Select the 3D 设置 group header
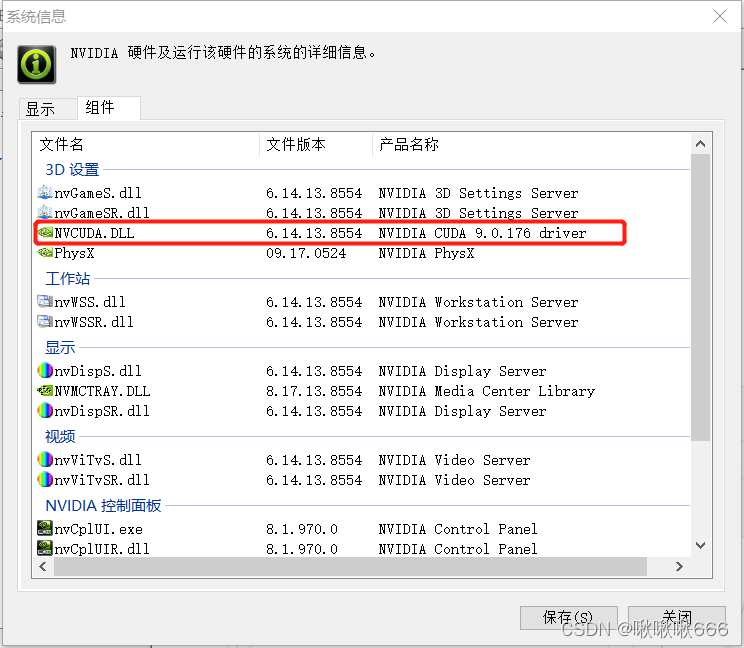Screen dimensions: 744x648 (x=72, y=169)
